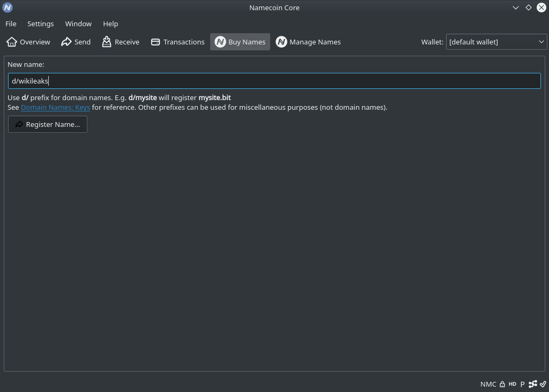Open the File menu
Image resolution: width=549 pixels, height=392 pixels.
(11, 24)
